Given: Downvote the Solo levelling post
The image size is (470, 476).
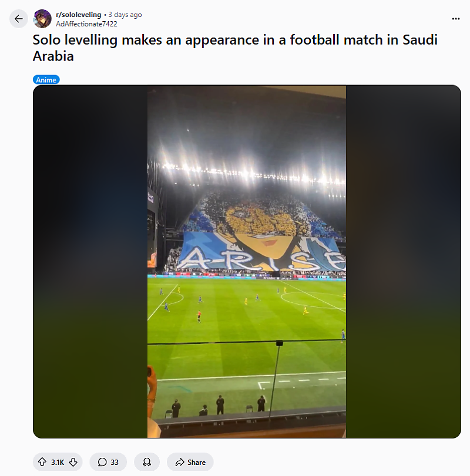Looking at the screenshot, I should point(73,462).
